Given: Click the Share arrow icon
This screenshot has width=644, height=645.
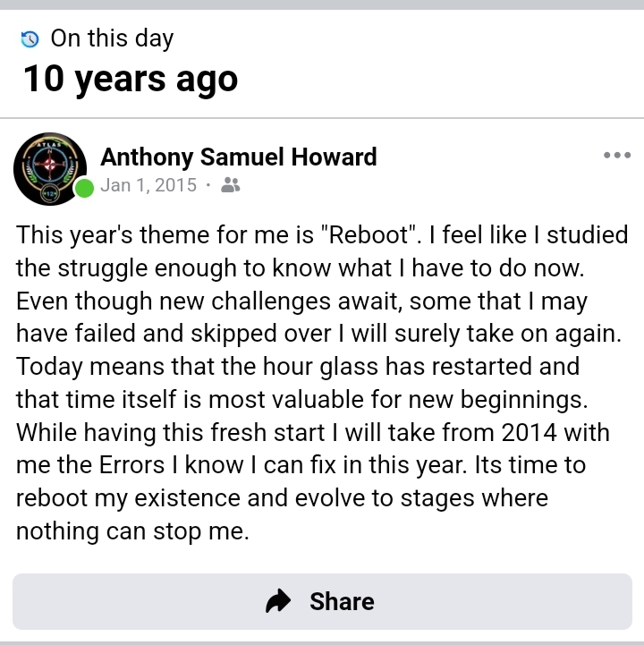Looking at the screenshot, I should (280, 601).
